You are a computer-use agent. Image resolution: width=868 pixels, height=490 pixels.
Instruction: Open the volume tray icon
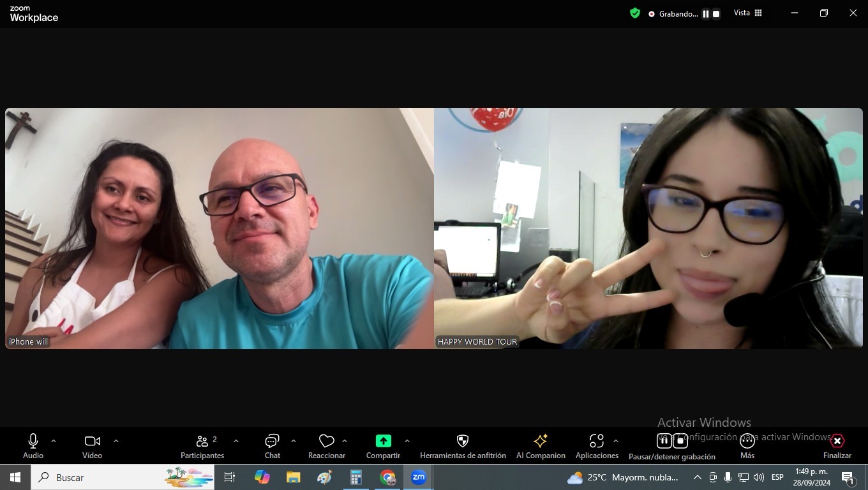pyautogui.click(x=759, y=477)
